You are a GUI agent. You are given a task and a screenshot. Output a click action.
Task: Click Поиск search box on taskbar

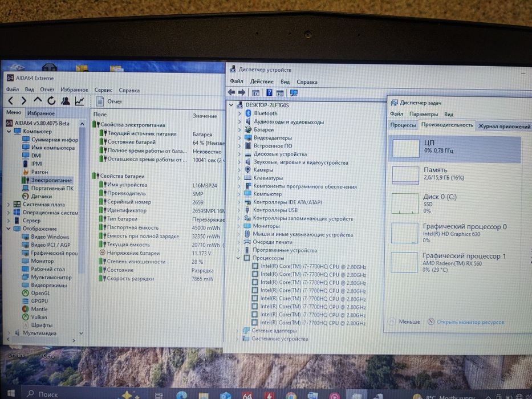tap(68, 394)
